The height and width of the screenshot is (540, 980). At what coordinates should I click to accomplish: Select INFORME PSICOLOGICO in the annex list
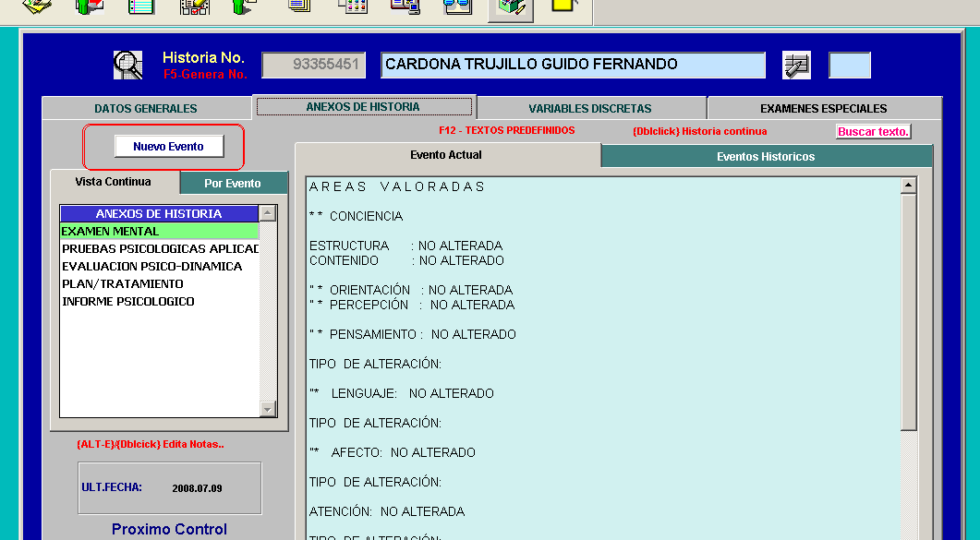click(x=160, y=301)
